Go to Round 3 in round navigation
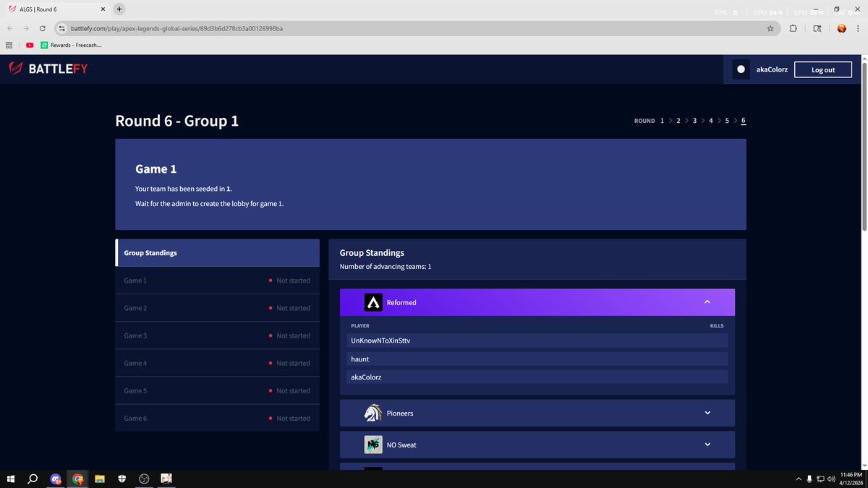Screen dimensions: 868x488 point(694,121)
